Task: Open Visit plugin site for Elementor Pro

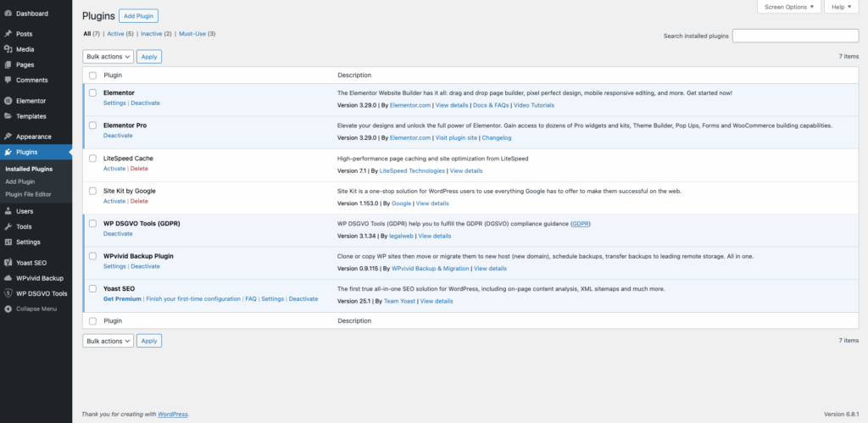Action: (455, 138)
